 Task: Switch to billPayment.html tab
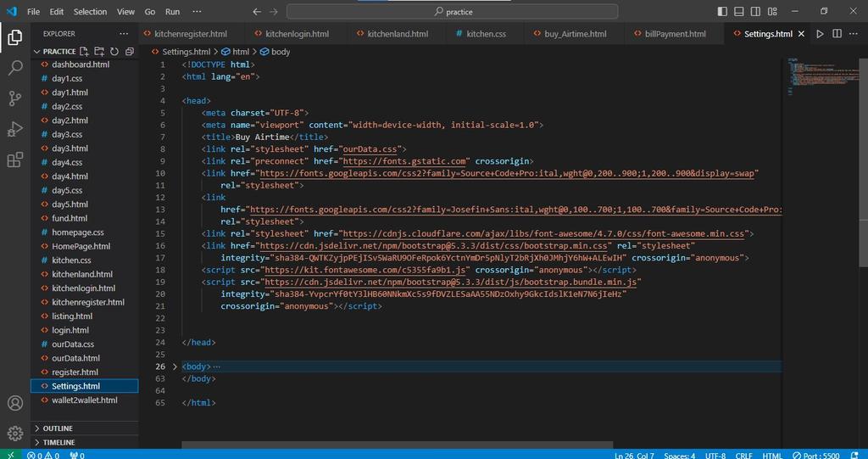(676, 34)
